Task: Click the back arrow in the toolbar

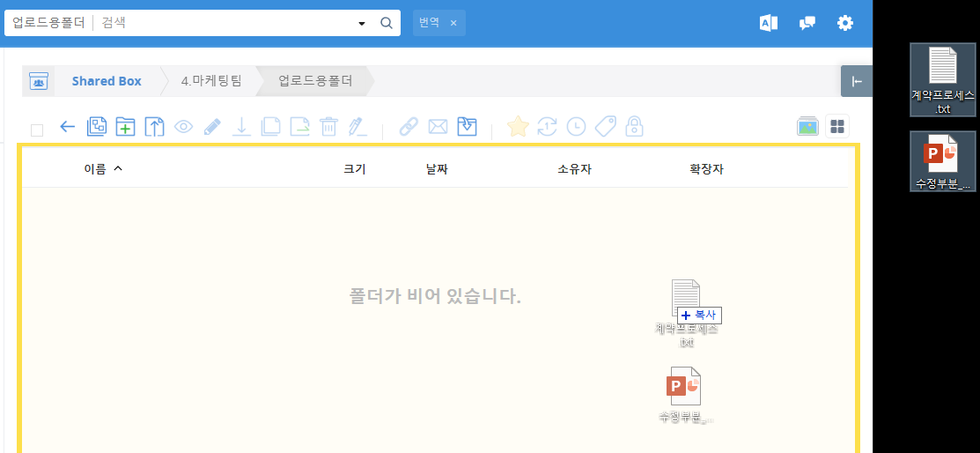Action: pos(67,127)
